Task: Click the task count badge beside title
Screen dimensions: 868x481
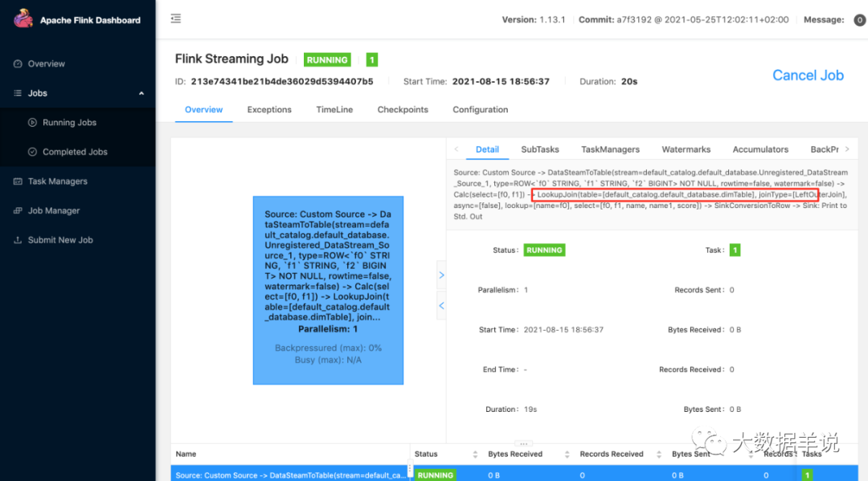Action: click(x=372, y=59)
